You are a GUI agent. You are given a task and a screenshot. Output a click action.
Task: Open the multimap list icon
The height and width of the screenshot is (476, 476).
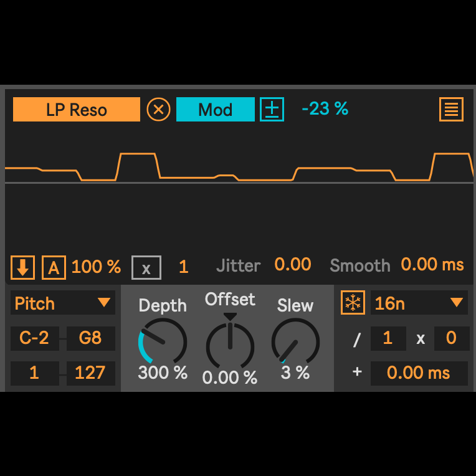451,110
